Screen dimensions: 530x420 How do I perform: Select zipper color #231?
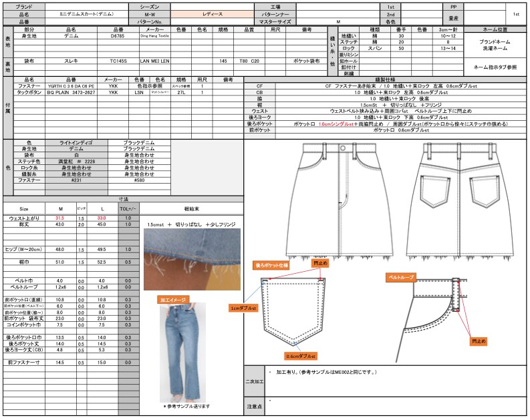[x=76, y=180]
